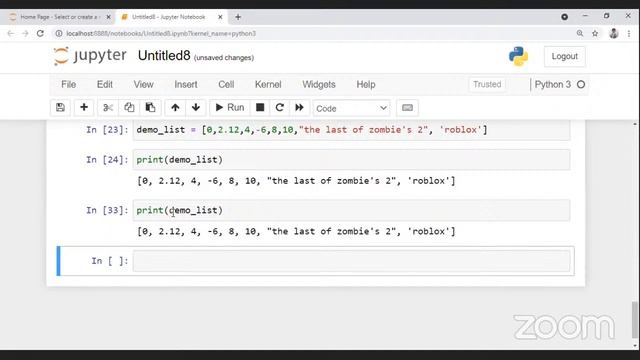Open the Insert menu
This screenshot has height=360, width=640.
[x=186, y=84]
